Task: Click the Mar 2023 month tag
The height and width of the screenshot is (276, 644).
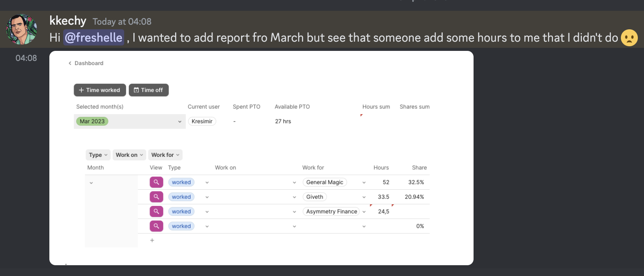Action: [92, 121]
